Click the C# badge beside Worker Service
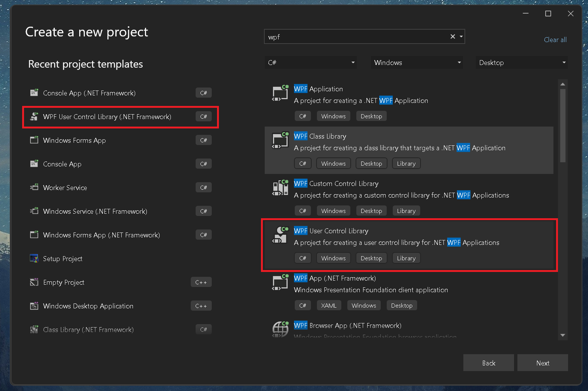Viewport: 588px width, 391px height. (204, 187)
